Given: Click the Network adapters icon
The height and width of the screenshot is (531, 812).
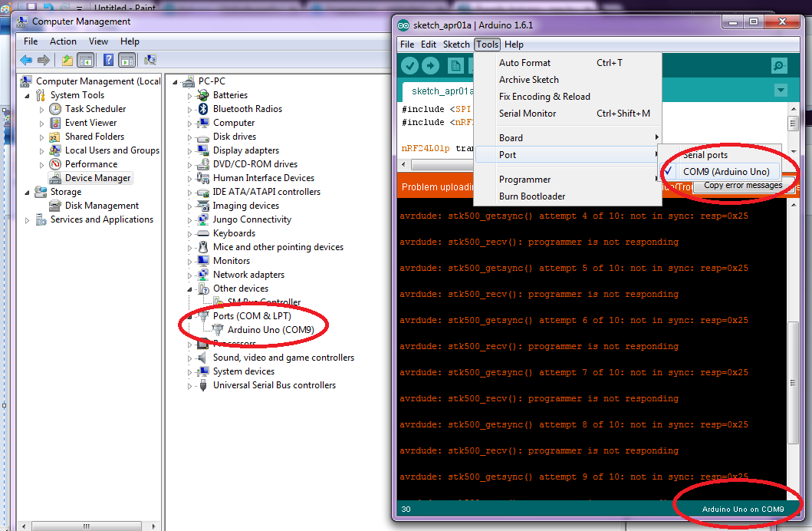Looking at the screenshot, I should point(203,275).
